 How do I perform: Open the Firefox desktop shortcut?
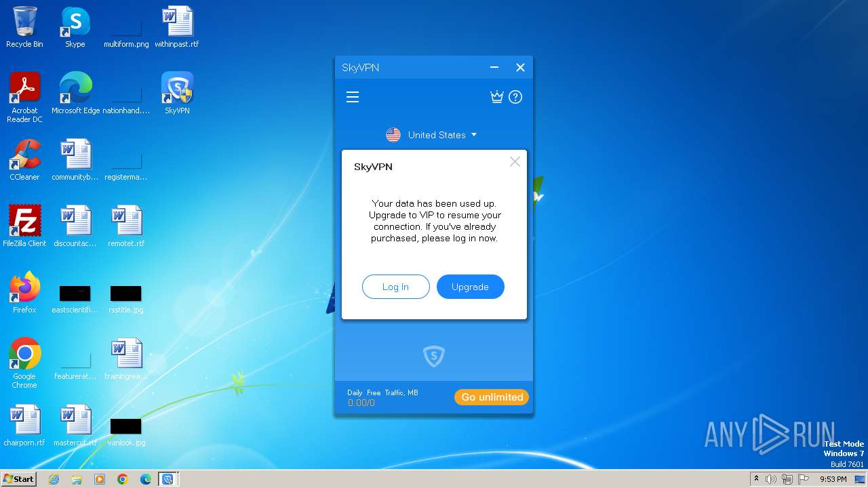pyautogui.click(x=24, y=293)
